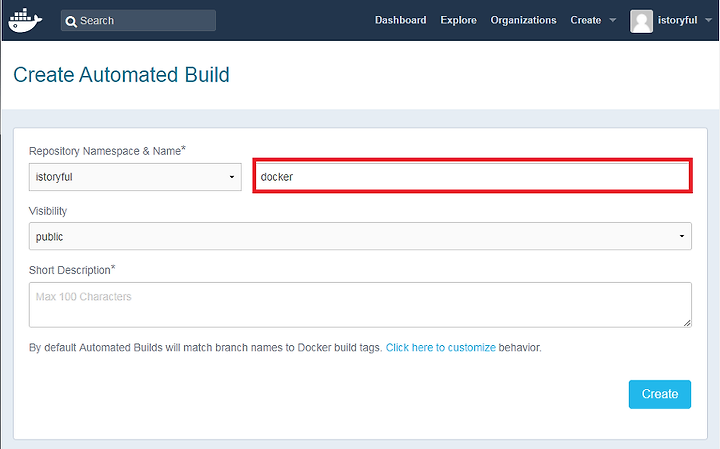The image size is (720, 449).
Task: Click the Short Description text area
Action: tap(360, 305)
